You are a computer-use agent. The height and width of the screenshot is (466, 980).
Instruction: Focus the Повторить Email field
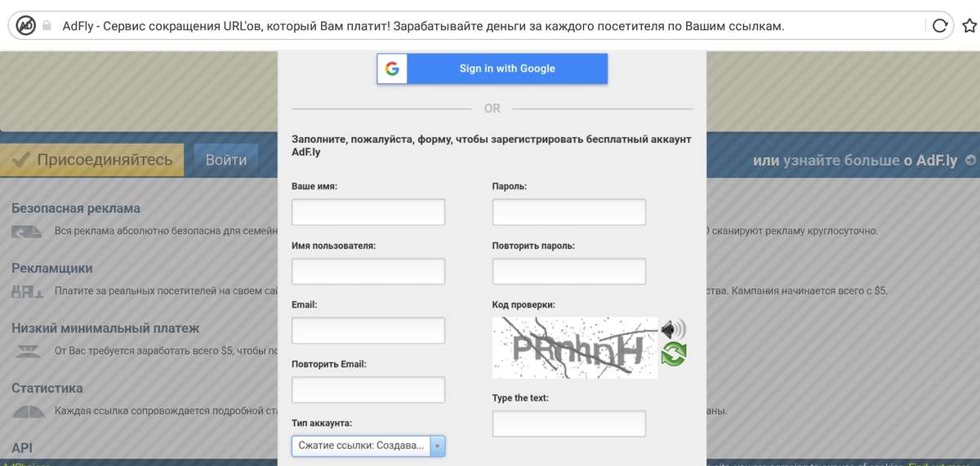368,390
